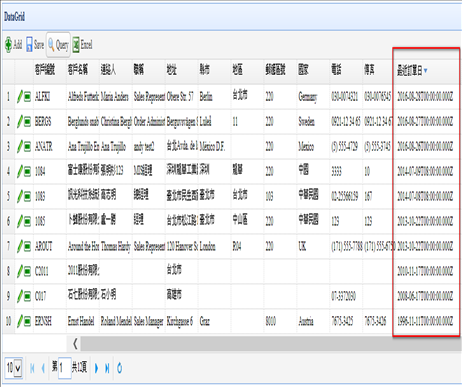Click the pencil icon beside customer 1083
The height and width of the screenshot is (387, 462).
click(x=20, y=196)
